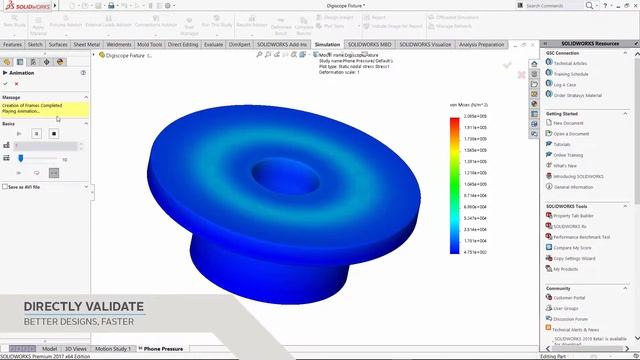Open Animation panel help icon
Screen dimensions: 640x360
pyautogui.click(x=83, y=73)
